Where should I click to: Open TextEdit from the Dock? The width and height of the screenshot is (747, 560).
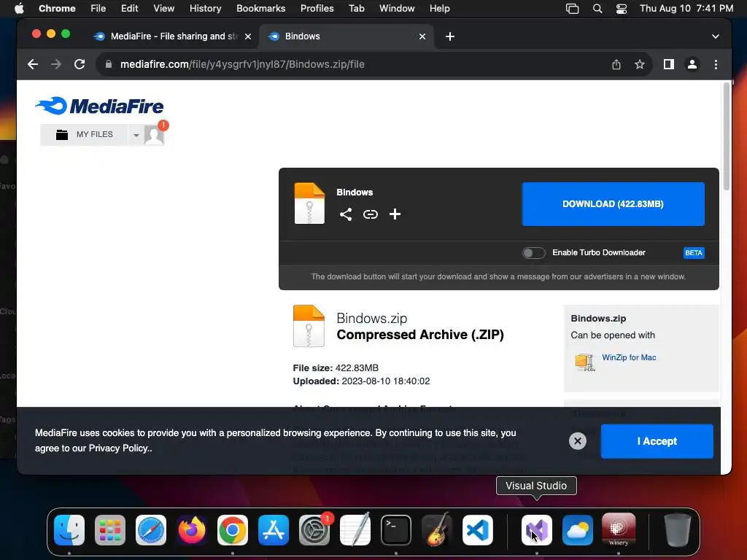(x=355, y=529)
